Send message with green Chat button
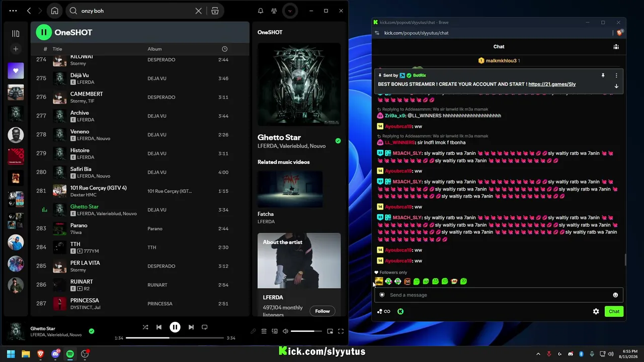This screenshot has width=644, height=362. click(x=614, y=312)
